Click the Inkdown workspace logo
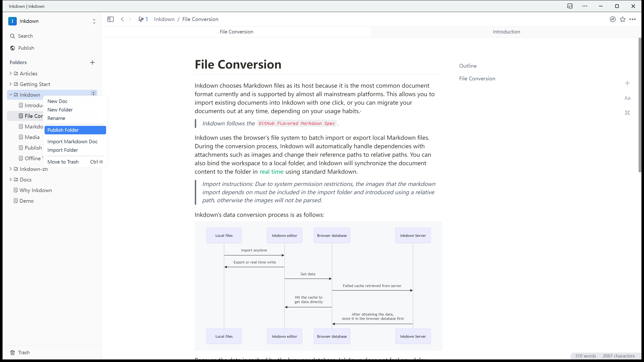Viewport: 644px width, 362px height. [12, 21]
